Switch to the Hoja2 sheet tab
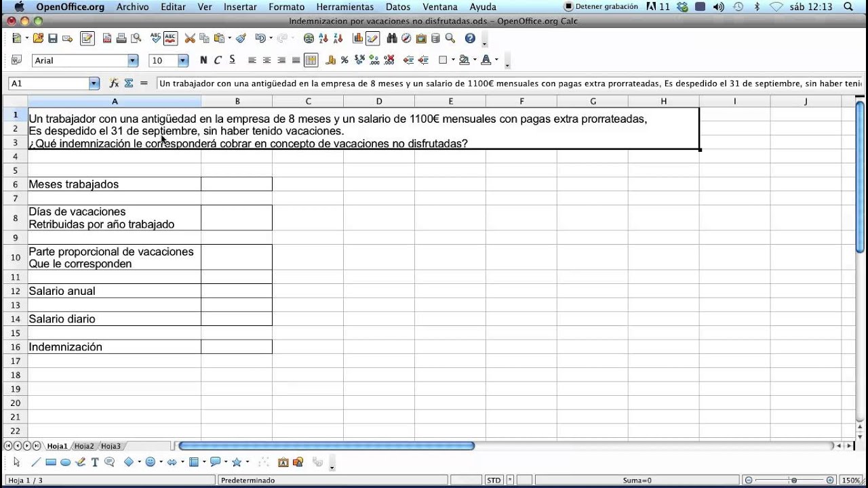This screenshot has height=488, width=868. tap(84, 445)
